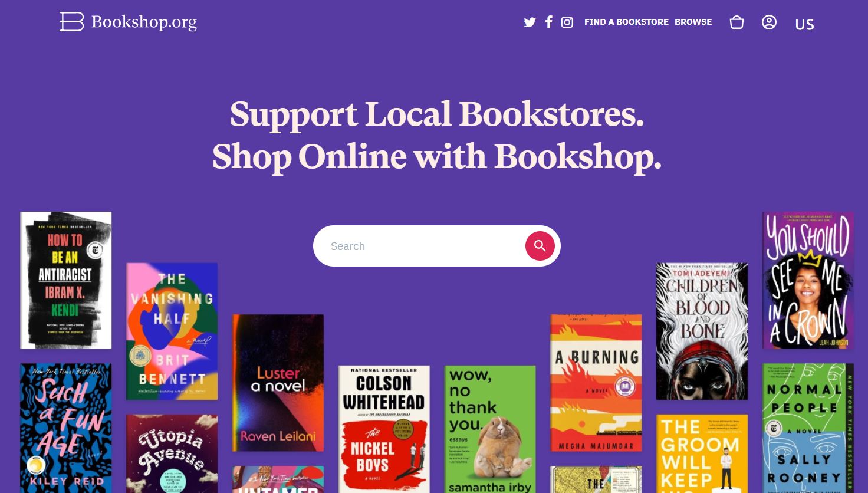Viewport: 868px width, 493px height.
Task: Click the red search magnifier button
Action: [x=540, y=246]
